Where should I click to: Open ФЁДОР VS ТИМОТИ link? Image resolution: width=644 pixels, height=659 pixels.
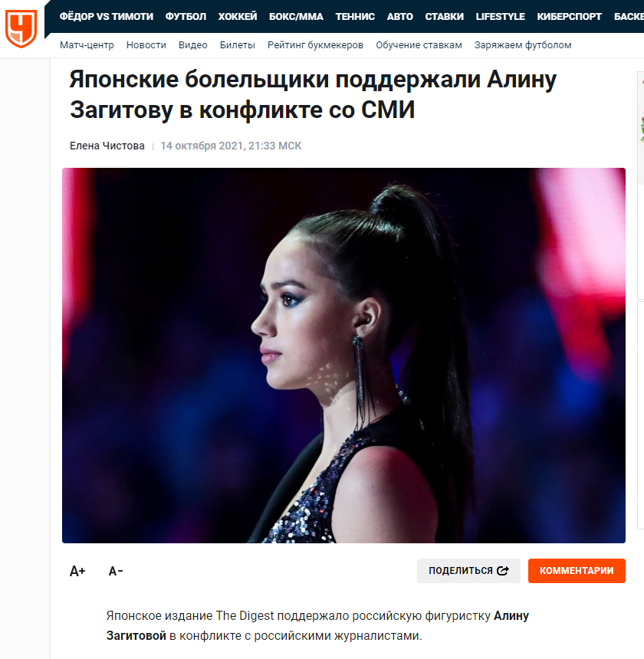click(x=107, y=16)
